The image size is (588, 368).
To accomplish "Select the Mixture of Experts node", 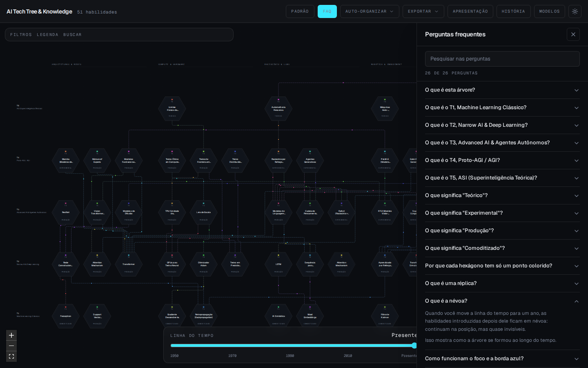I will pyautogui.click(x=97, y=161).
